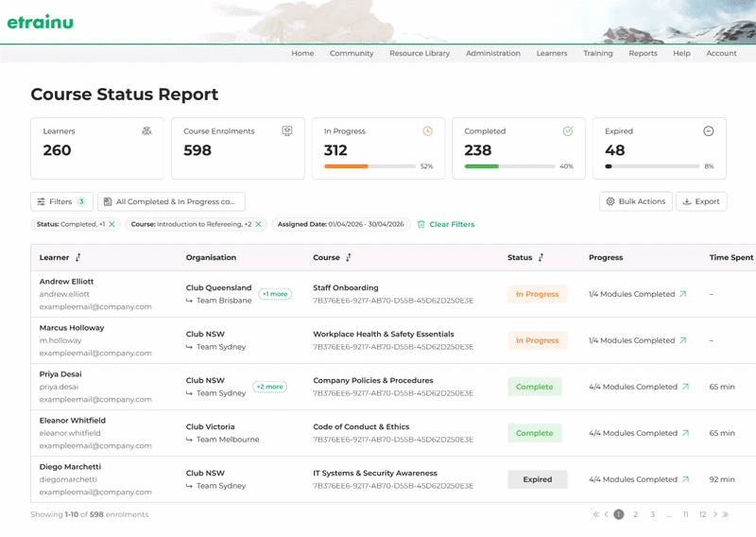
Task: Click the Completed checkmark icon
Action: click(x=568, y=130)
